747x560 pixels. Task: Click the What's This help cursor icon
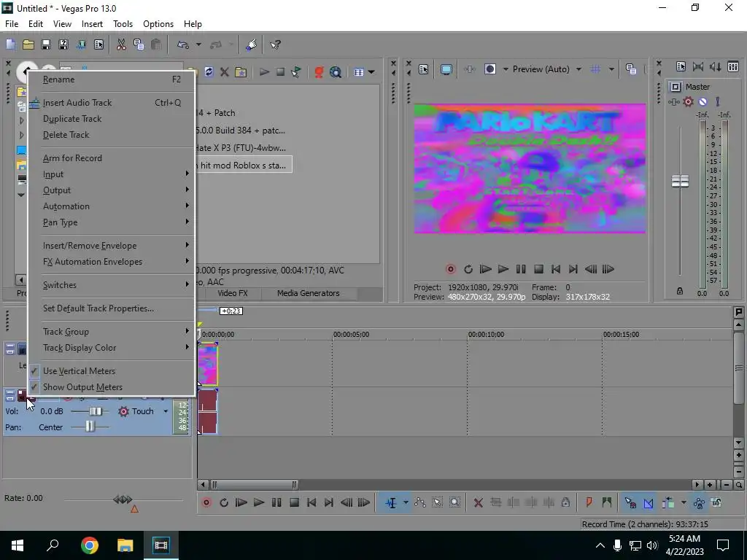[275, 44]
